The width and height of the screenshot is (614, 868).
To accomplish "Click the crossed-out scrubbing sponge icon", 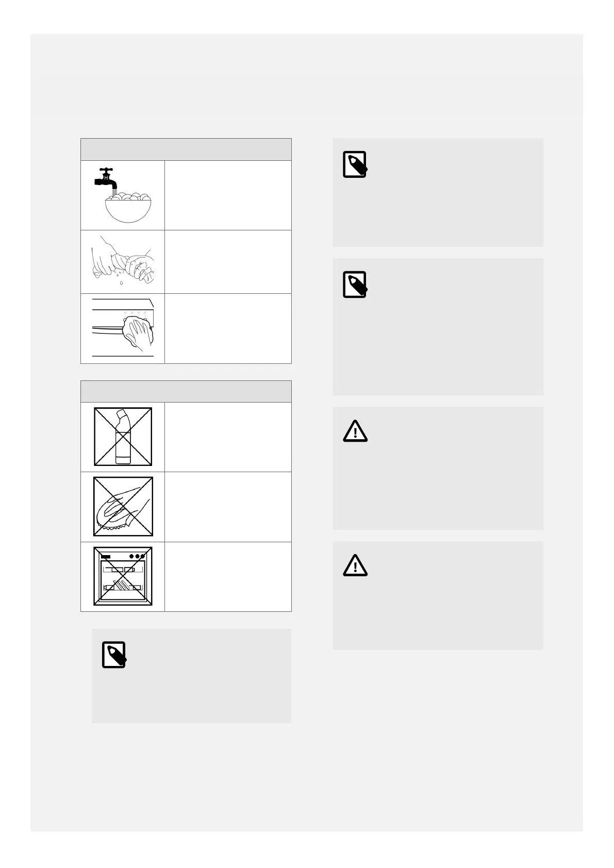I will 123,507.
